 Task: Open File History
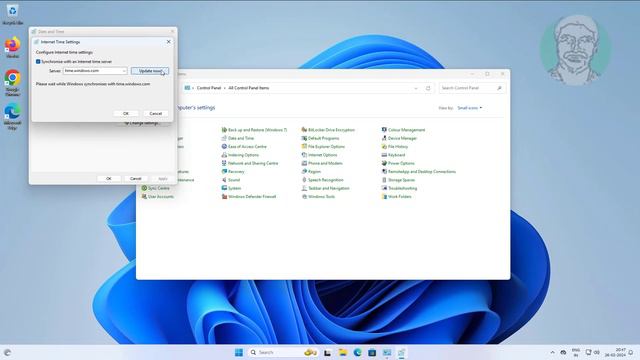tap(394, 147)
